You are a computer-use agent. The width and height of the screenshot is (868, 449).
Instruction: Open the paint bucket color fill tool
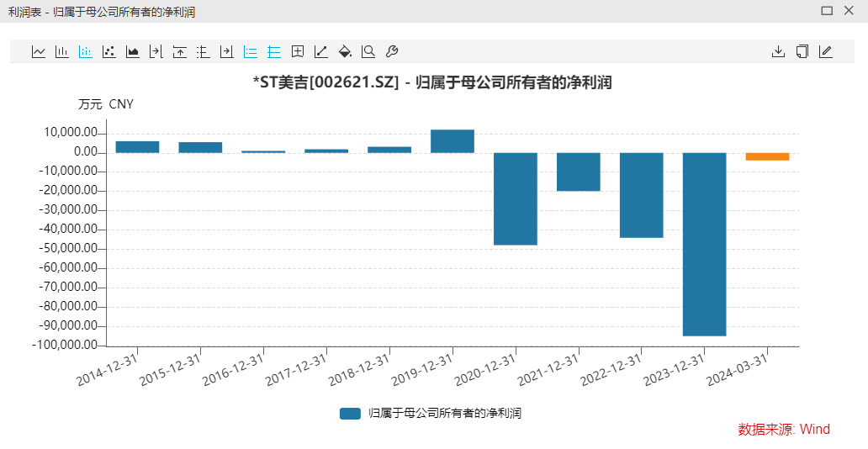pos(345,51)
